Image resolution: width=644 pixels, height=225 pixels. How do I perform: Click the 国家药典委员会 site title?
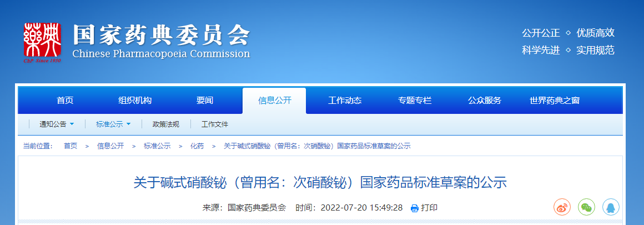(x=162, y=36)
